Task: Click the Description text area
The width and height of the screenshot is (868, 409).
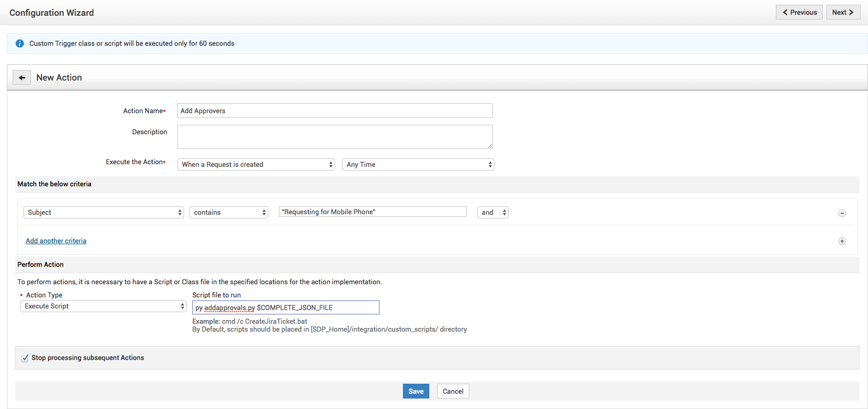Action: 335,137
